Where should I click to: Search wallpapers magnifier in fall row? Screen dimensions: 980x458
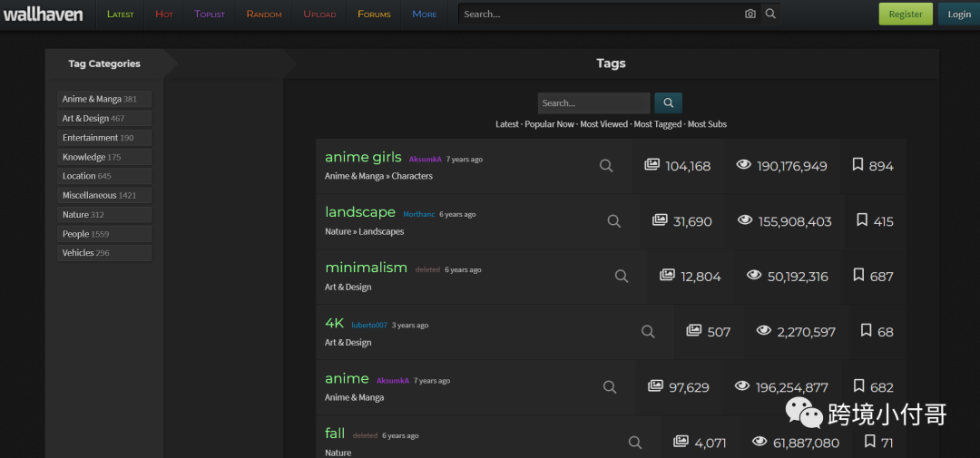[x=635, y=443]
